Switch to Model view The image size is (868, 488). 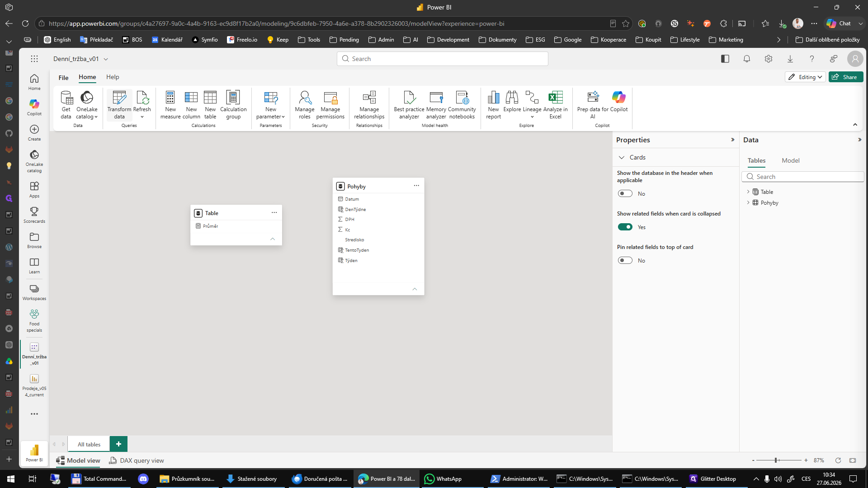click(x=78, y=460)
